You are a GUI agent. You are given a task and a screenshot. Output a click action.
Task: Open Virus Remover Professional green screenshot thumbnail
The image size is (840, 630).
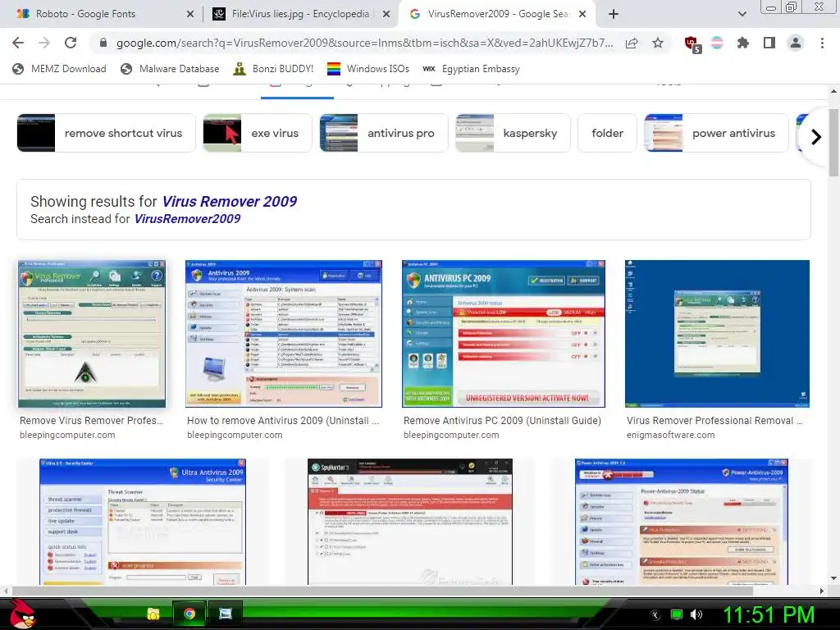[x=92, y=334]
